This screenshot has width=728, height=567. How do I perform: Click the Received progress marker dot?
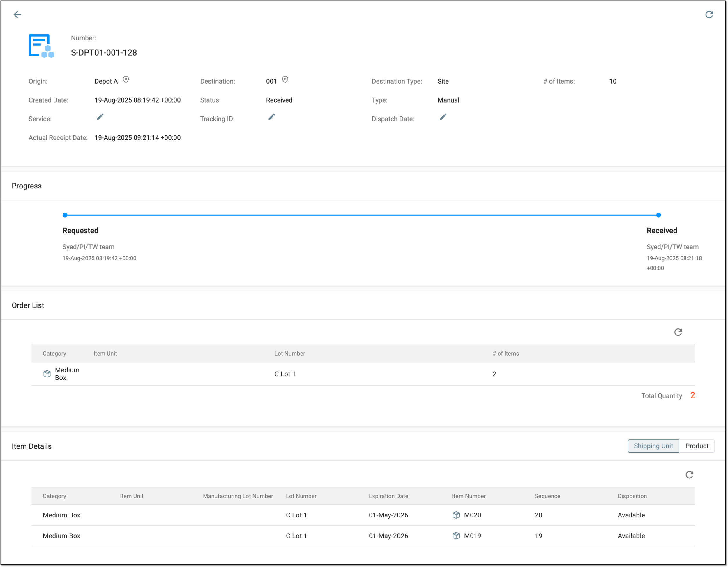pyautogui.click(x=658, y=215)
